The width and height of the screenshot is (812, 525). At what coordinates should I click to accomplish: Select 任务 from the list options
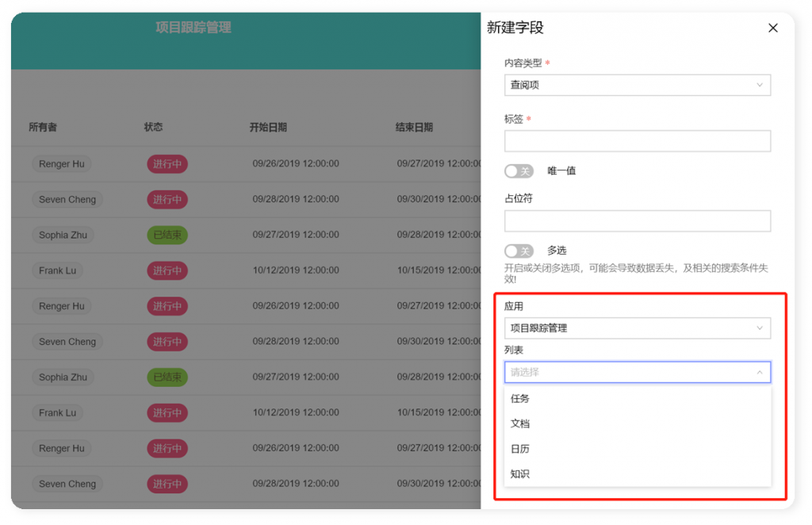point(637,399)
